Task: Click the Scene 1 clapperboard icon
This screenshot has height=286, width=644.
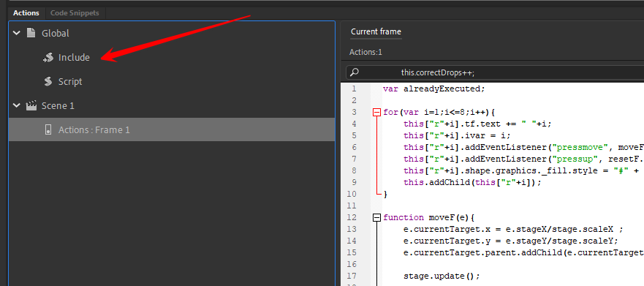Action: click(x=31, y=105)
